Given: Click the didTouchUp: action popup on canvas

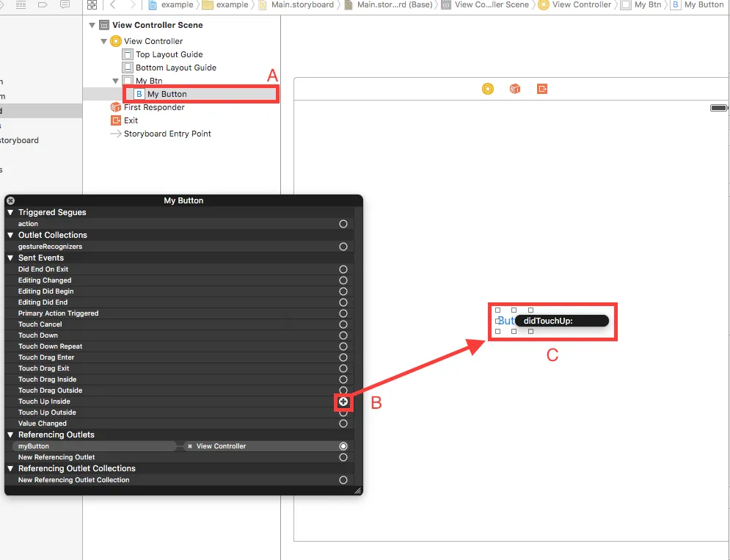Looking at the screenshot, I should (x=562, y=321).
